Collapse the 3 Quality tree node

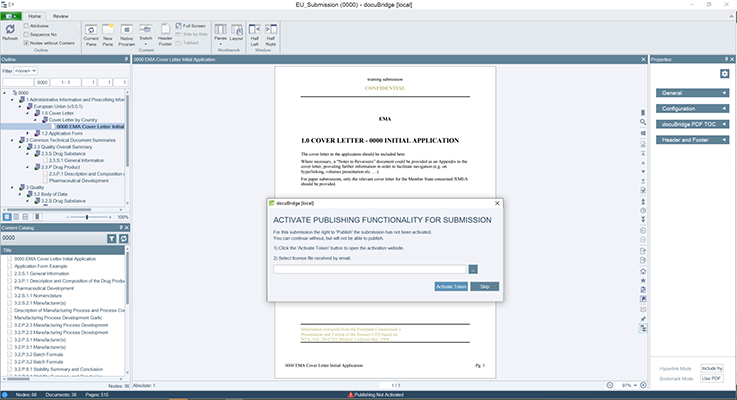click(x=13, y=187)
